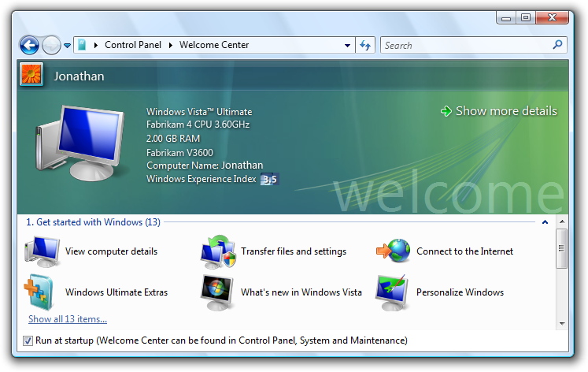This screenshot has width=588, height=372.
Task: Select What's new in Windows Vista label
Action: pyautogui.click(x=301, y=292)
